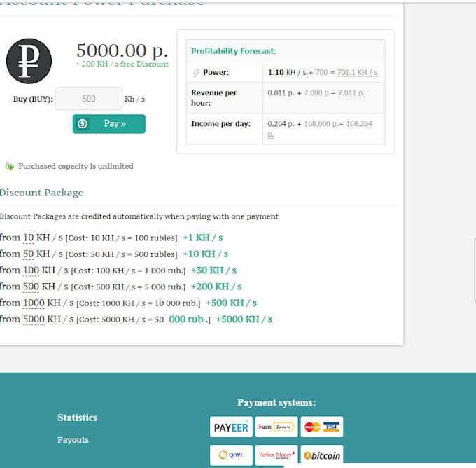Viewport: 476px width, 468px height.
Task: Click the 5000.00 p. price amount
Action: coord(122,50)
